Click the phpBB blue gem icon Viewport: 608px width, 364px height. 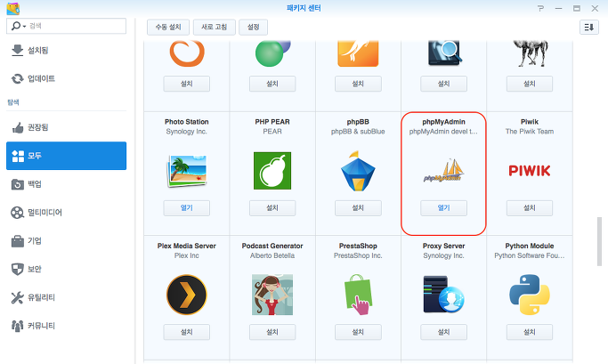[x=358, y=171]
